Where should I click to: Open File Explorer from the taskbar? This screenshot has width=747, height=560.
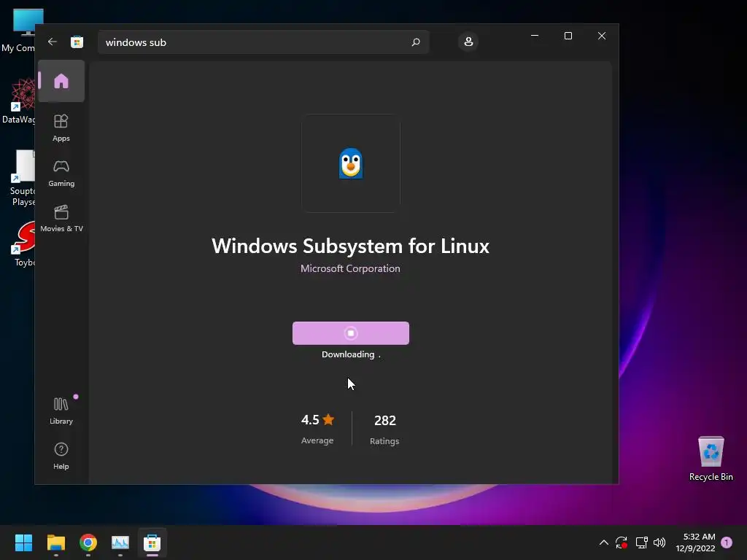pos(55,542)
